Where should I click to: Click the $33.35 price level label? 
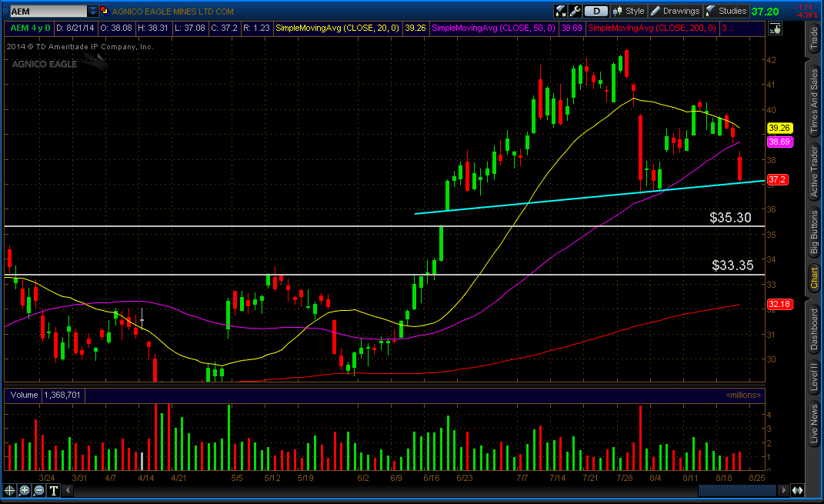click(732, 265)
